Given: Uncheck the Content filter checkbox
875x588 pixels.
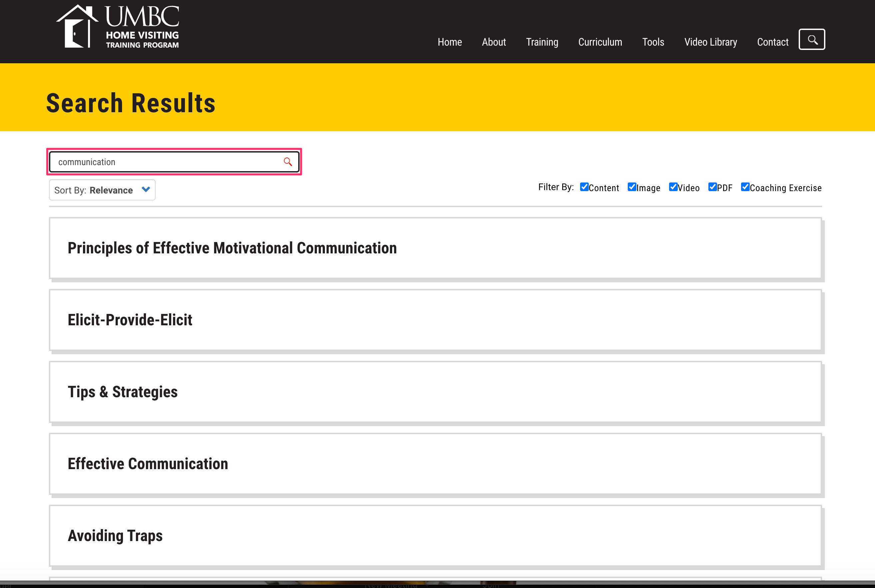Looking at the screenshot, I should 584,187.
